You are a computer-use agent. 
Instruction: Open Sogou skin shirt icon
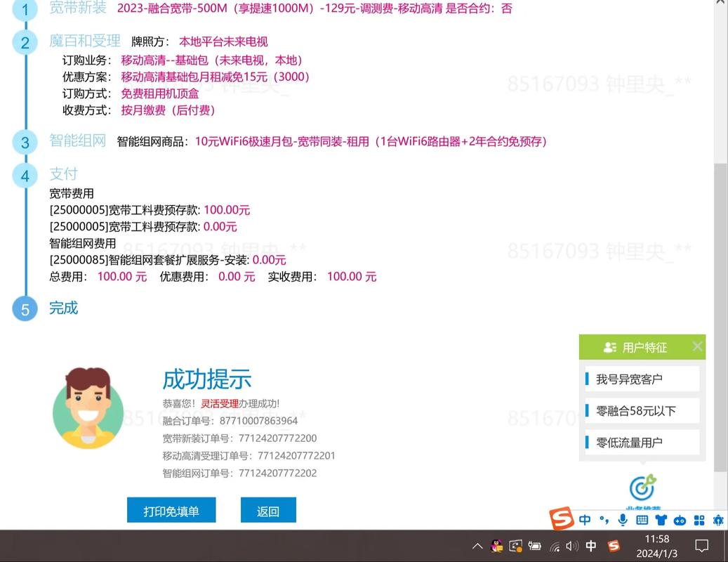point(661,520)
